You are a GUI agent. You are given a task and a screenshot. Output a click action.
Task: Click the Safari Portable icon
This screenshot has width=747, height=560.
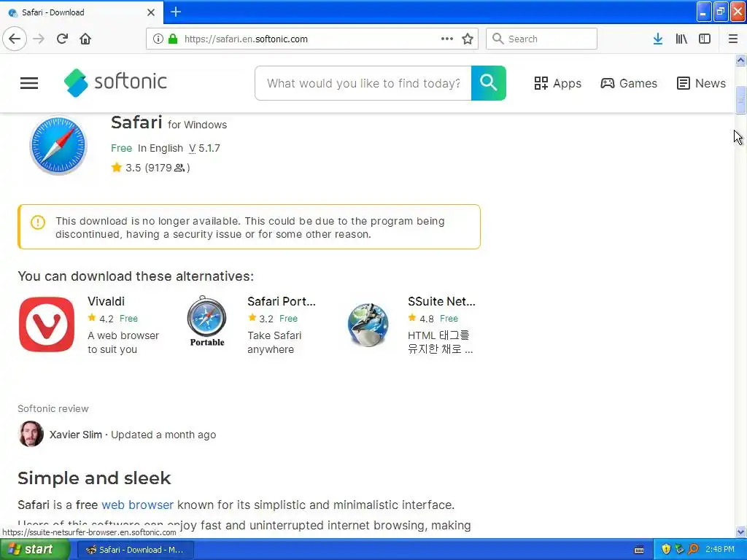[x=206, y=321]
